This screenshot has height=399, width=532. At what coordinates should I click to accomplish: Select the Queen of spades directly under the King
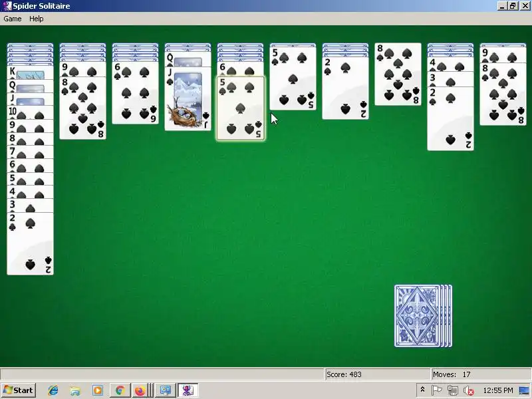point(30,86)
